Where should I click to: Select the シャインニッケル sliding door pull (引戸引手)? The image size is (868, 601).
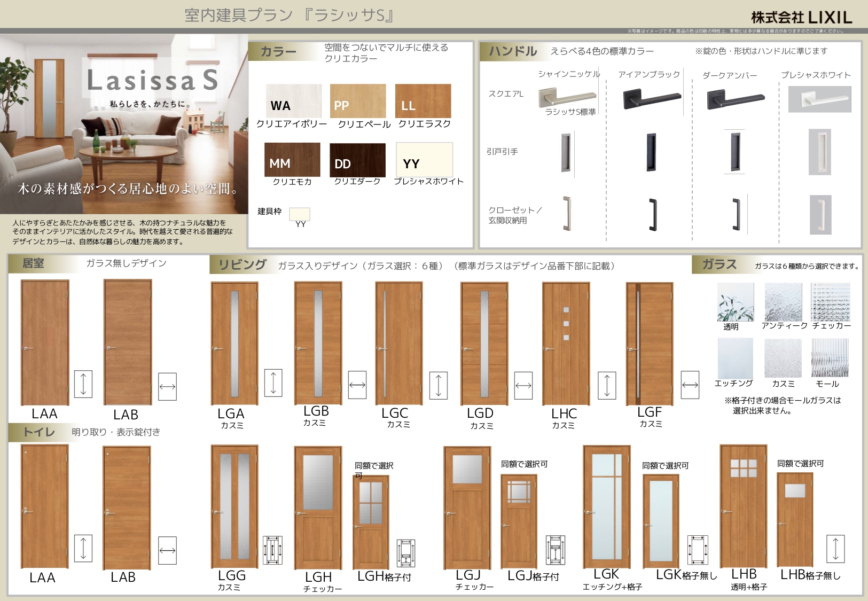(x=566, y=153)
